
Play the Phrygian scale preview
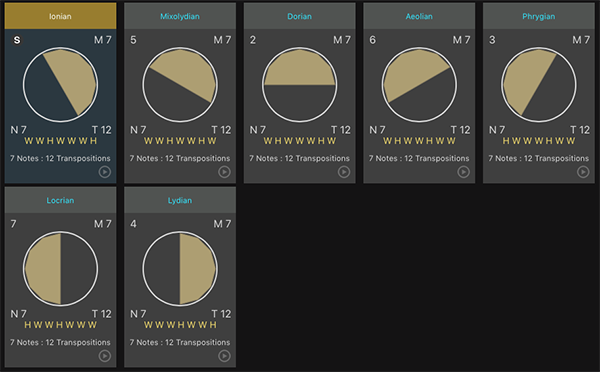tap(583, 172)
